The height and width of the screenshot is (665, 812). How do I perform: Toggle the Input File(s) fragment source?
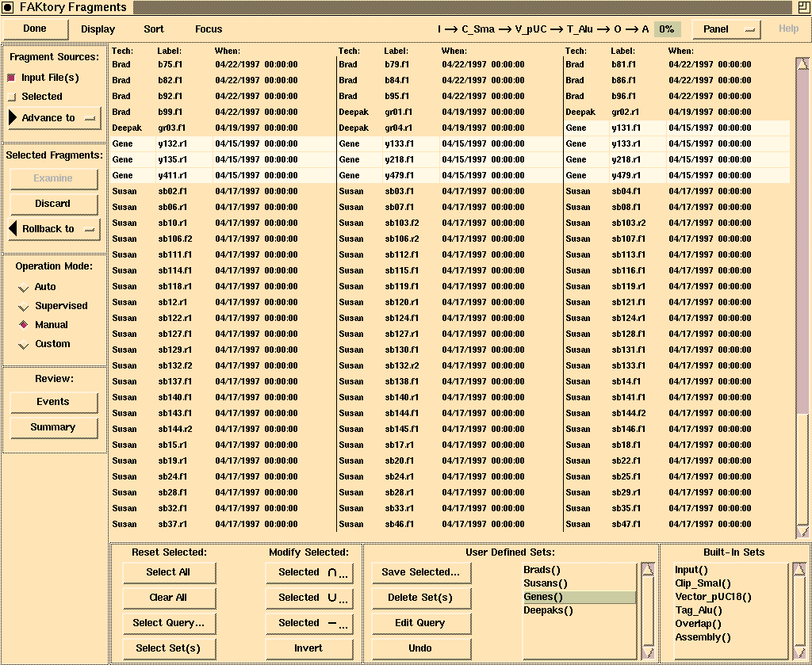click(x=12, y=78)
